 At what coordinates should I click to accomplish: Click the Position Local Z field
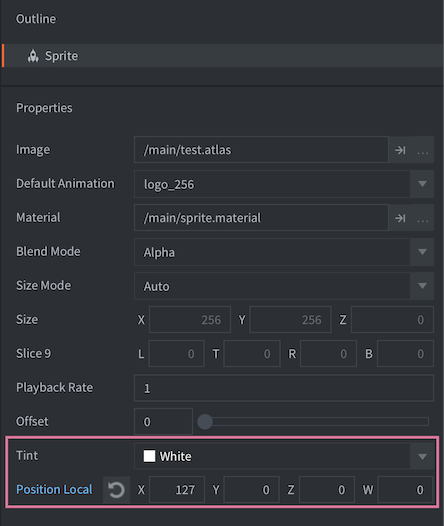click(327, 490)
